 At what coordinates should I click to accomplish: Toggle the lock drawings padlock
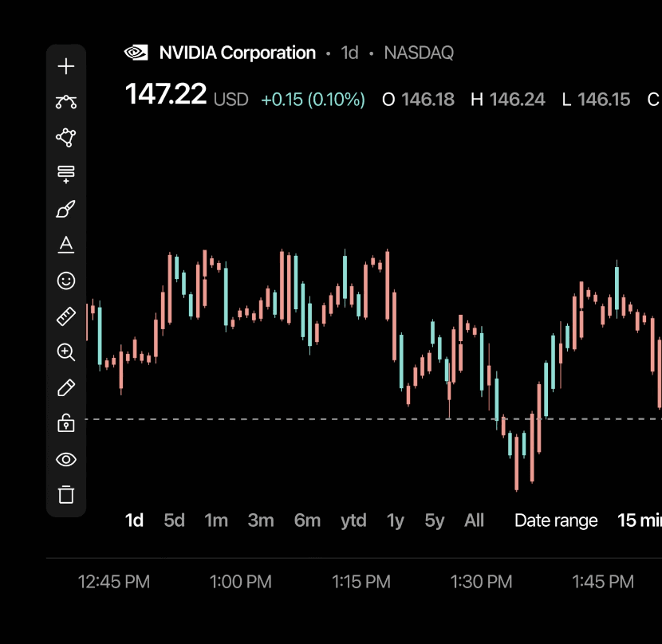66,423
